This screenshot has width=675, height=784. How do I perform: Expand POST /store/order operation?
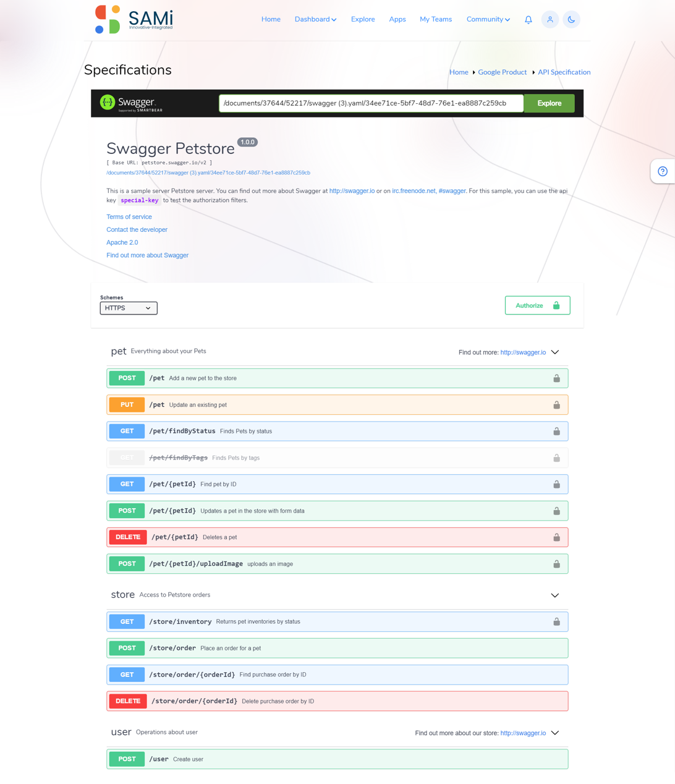point(337,648)
